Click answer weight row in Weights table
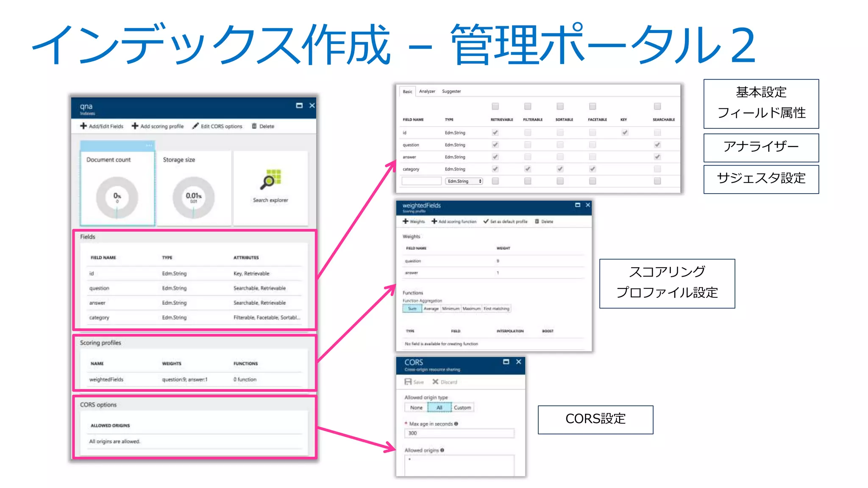The image size is (868, 488). point(493,273)
